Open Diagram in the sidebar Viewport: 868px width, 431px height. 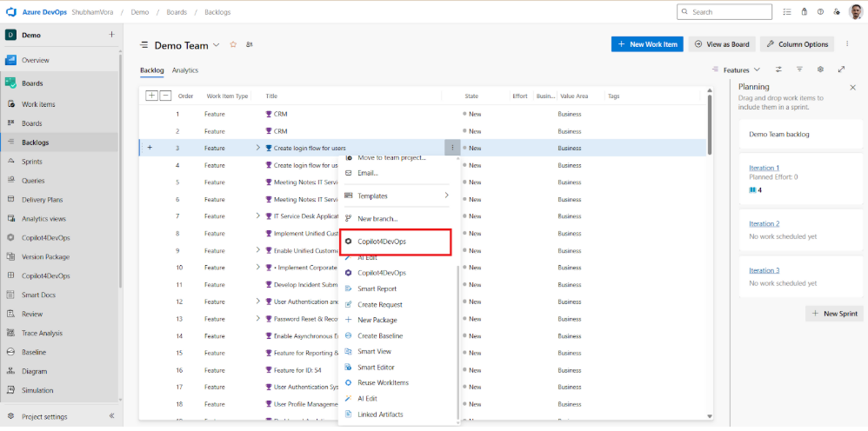34,371
